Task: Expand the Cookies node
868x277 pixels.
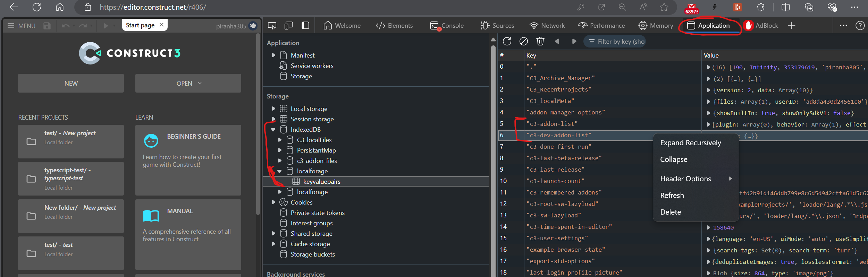Action: [x=273, y=202]
